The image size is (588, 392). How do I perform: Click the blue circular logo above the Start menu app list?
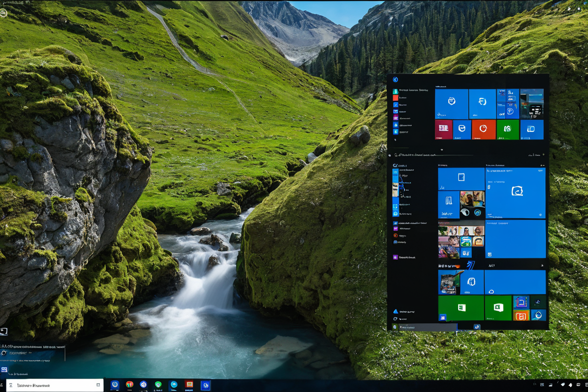(x=395, y=79)
